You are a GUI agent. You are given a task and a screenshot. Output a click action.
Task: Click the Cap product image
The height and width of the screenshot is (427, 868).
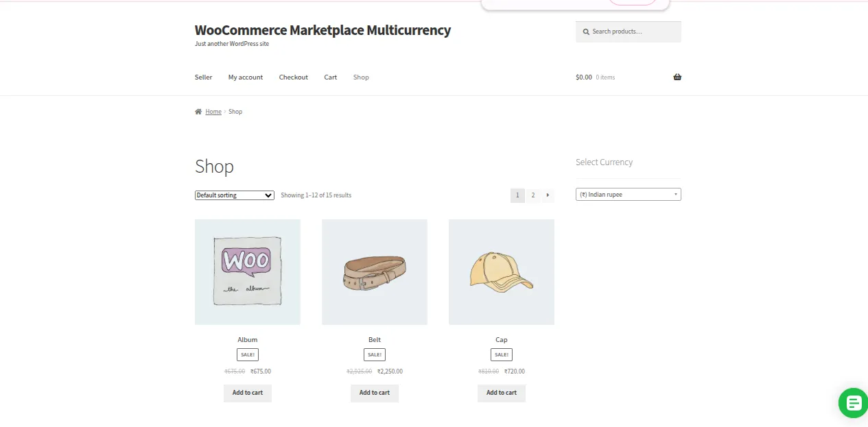pyautogui.click(x=502, y=272)
